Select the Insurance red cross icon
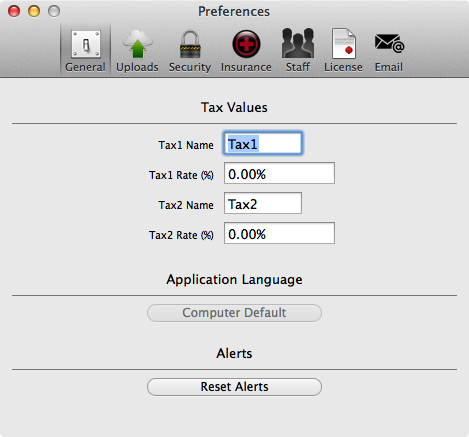 pos(246,51)
